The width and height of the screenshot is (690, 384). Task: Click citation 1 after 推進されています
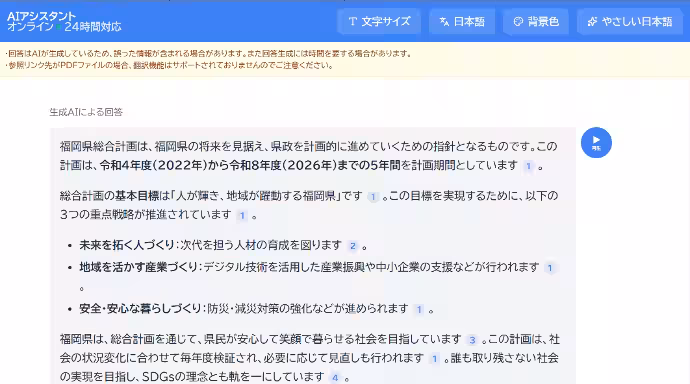click(242, 216)
